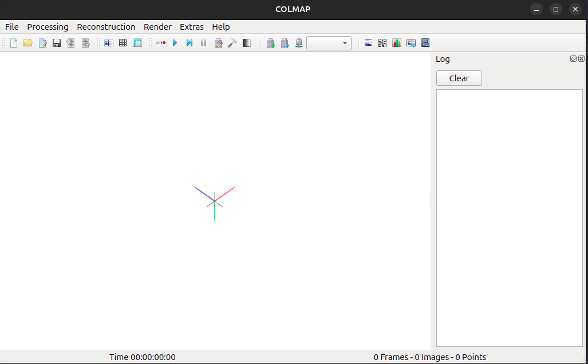Click the building icon with blue arrow

click(x=285, y=43)
